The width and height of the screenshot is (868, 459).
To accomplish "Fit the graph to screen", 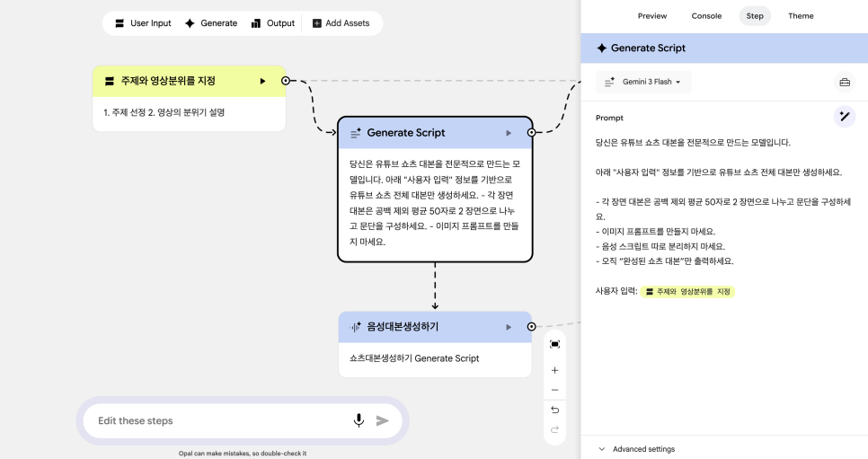I will click(554, 344).
